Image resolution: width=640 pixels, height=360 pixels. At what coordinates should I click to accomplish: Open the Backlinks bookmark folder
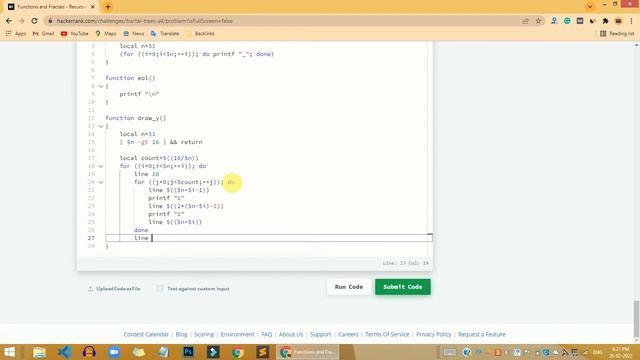point(200,33)
